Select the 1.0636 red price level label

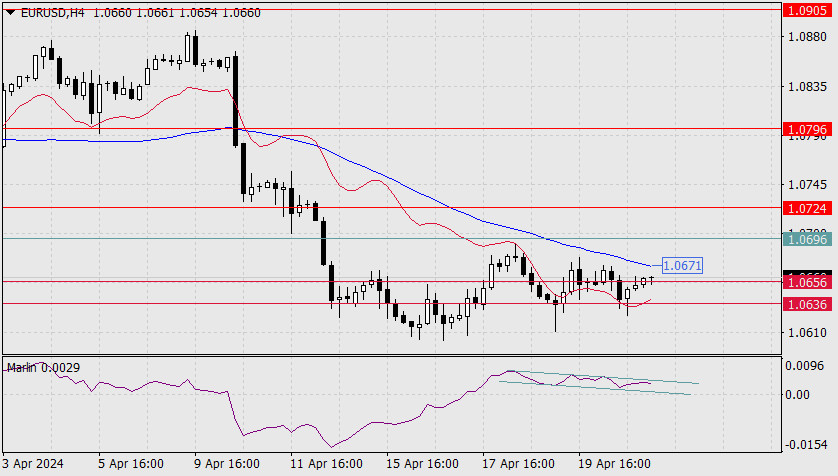(807, 304)
